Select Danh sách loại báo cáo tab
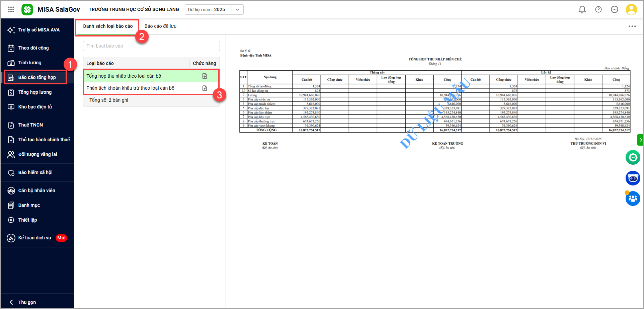Viewport: 644px width, 309px height. coord(108,26)
